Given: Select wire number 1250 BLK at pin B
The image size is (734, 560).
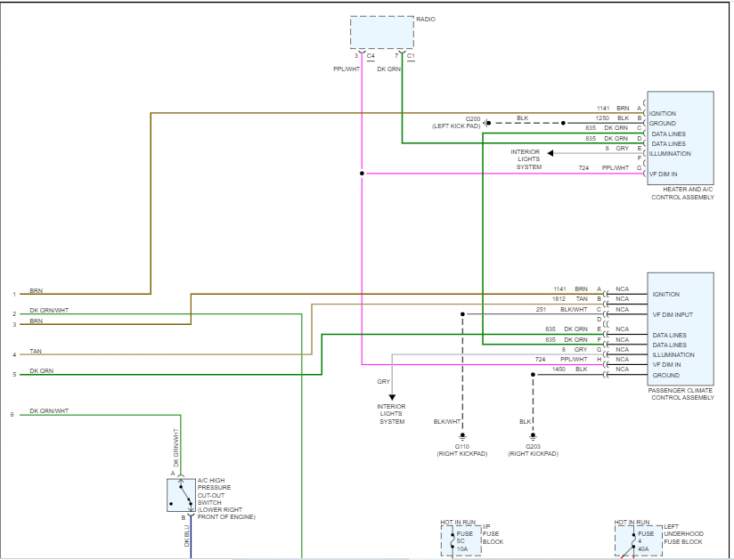Looking at the screenshot, I should click(x=612, y=118).
